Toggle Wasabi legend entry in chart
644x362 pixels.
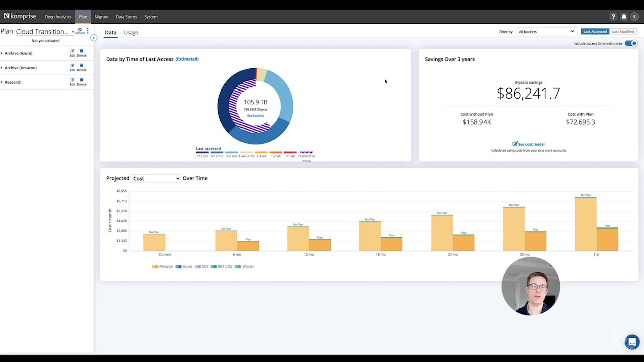click(245, 266)
